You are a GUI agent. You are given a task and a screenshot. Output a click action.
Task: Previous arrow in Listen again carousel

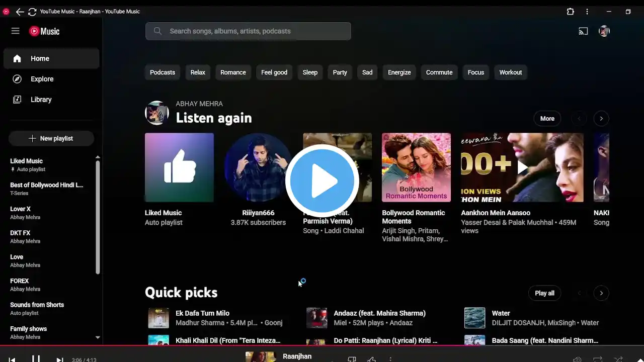[x=579, y=119]
